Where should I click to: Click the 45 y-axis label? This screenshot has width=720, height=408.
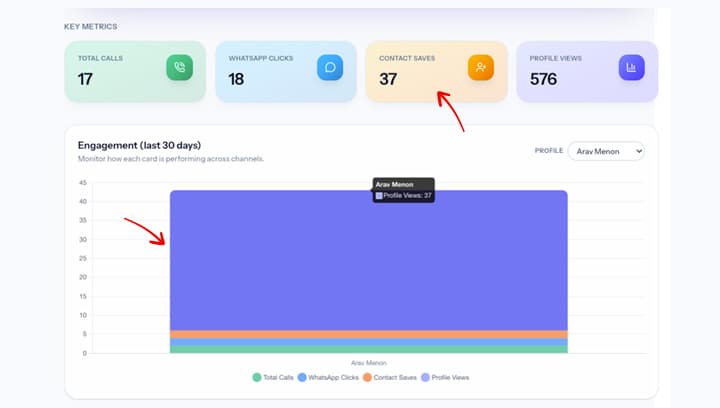(83, 183)
